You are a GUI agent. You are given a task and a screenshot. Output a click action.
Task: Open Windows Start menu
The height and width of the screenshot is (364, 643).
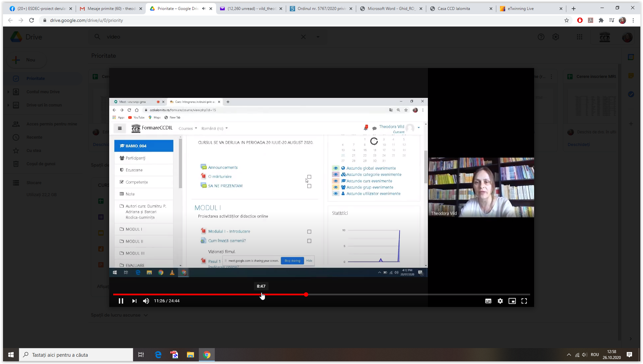[x=11, y=355]
